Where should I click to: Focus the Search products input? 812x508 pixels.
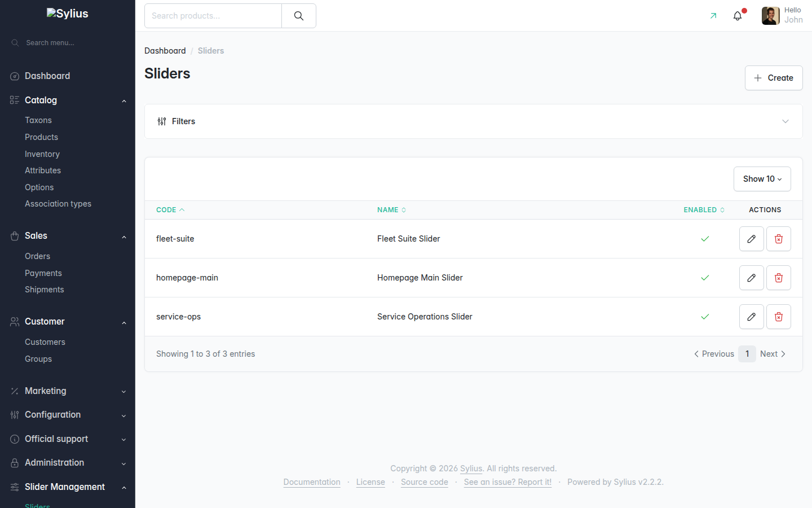(213, 16)
